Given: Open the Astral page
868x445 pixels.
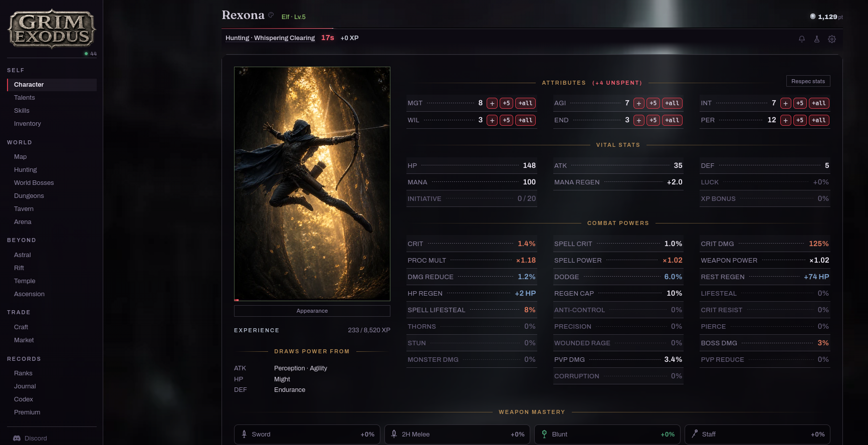Looking at the screenshot, I should pyautogui.click(x=52, y=255).
